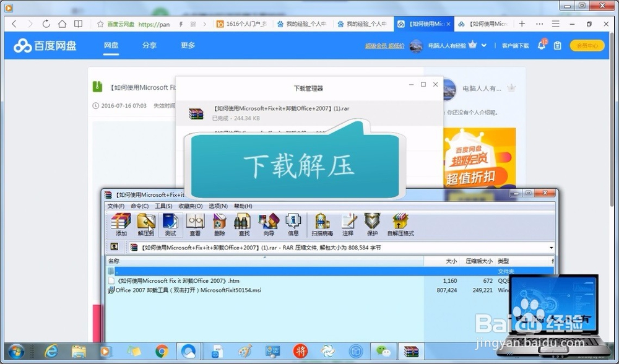Select the 网盘 navigation tab
Image resolution: width=619 pixels, height=364 pixels.
(x=111, y=45)
